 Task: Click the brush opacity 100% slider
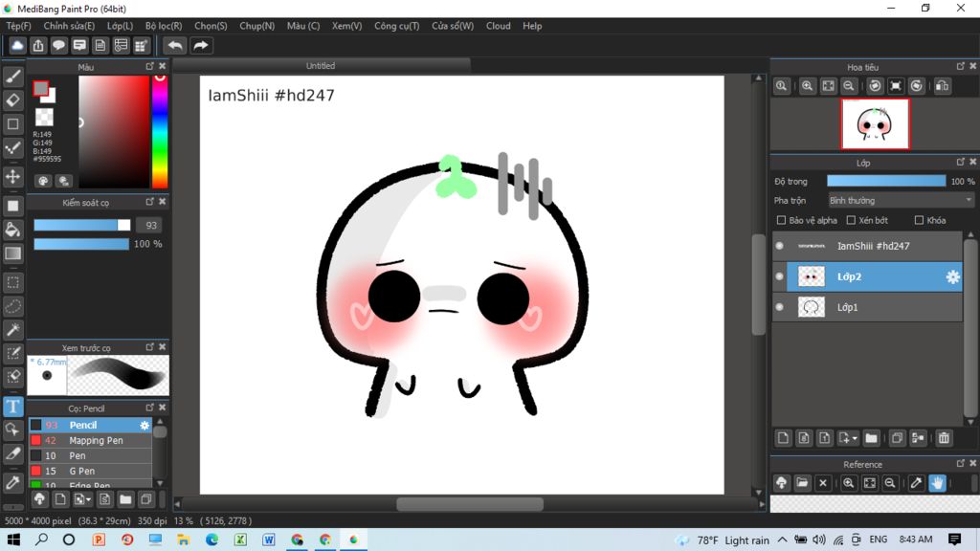pos(81,244)
